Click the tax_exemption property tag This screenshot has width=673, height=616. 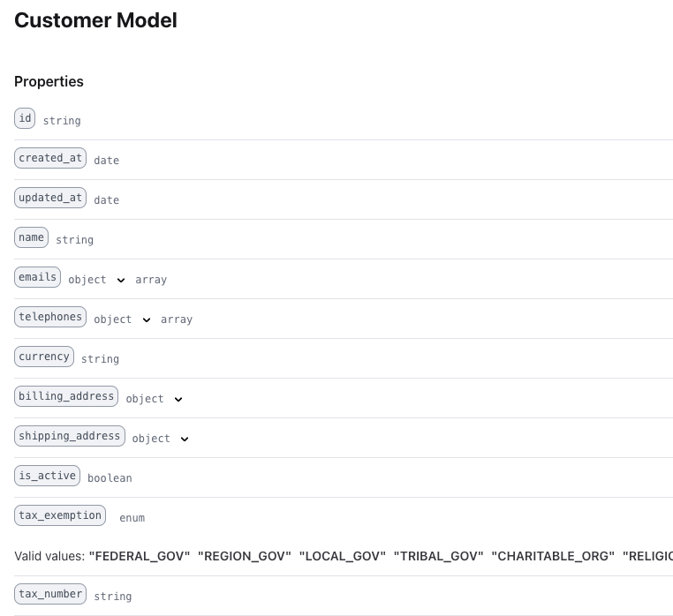point(60,515)
